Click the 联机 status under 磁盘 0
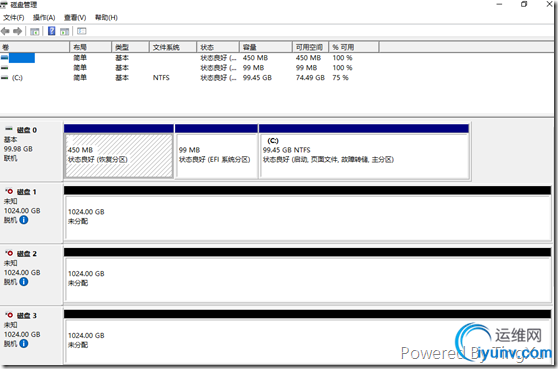 point(11,158)
